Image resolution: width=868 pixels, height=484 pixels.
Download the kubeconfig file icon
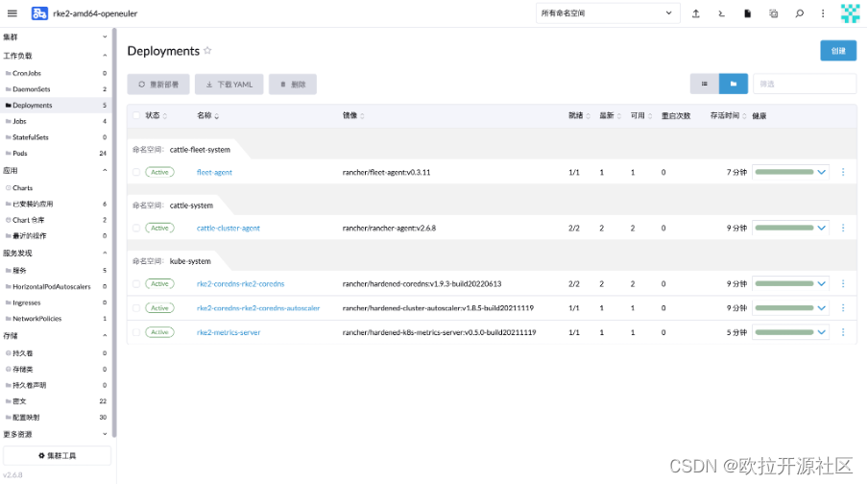747,13
